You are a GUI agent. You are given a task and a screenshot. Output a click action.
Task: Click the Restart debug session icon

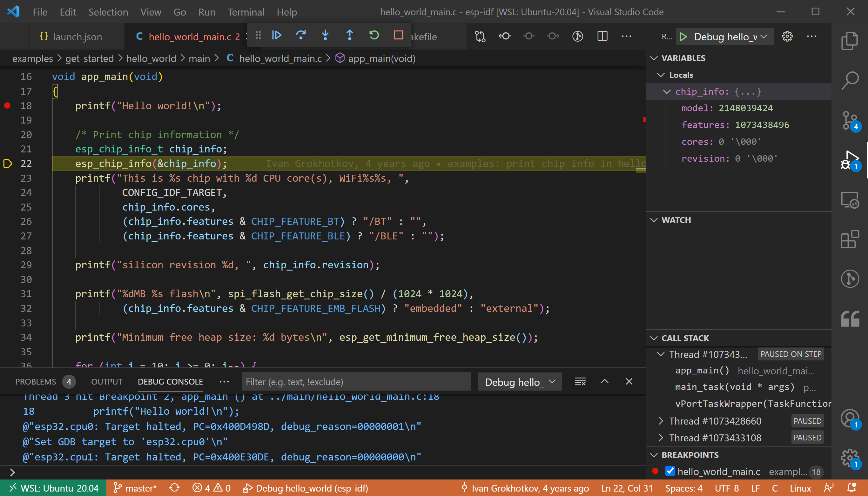pos(374,37)
